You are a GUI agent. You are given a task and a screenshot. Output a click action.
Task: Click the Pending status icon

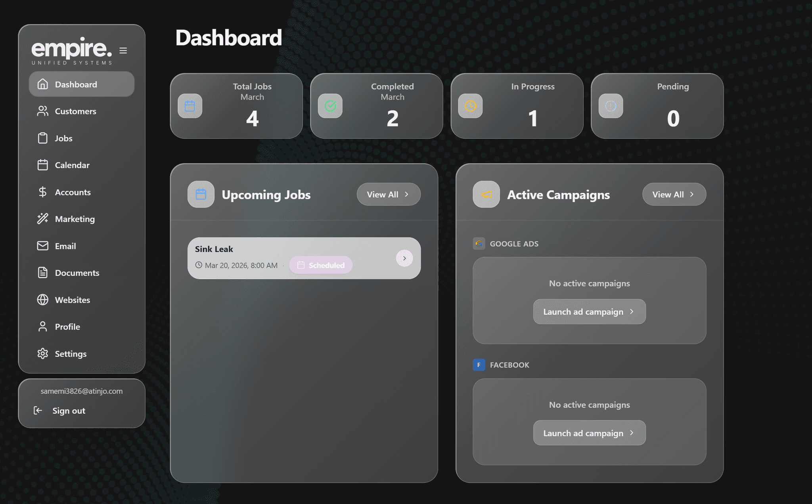point(611,106)
